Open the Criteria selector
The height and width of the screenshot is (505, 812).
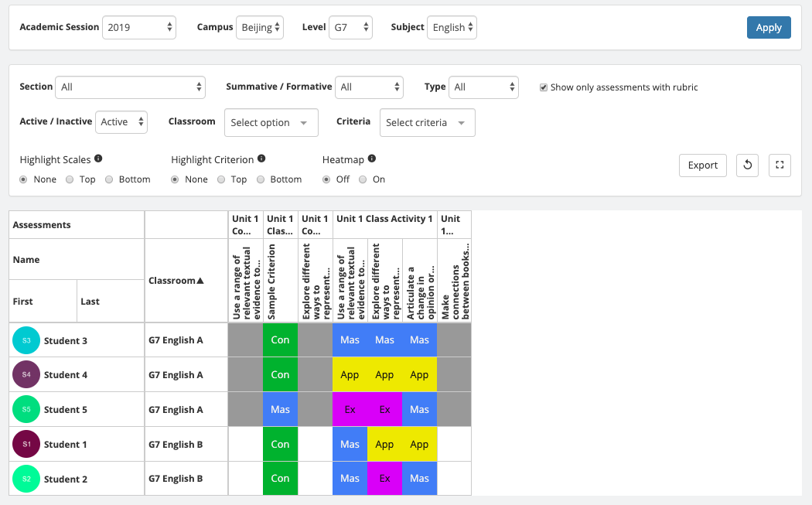(x=427, y=122)
